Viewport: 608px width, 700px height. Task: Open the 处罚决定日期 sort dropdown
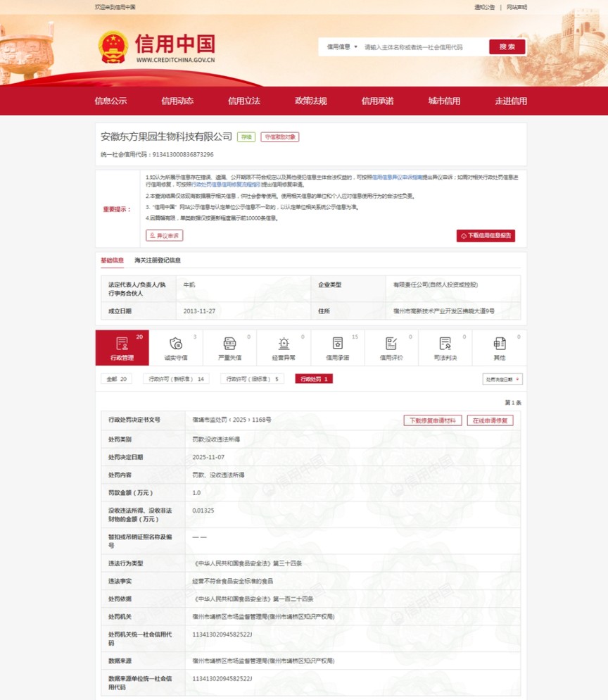pos(502,379)
